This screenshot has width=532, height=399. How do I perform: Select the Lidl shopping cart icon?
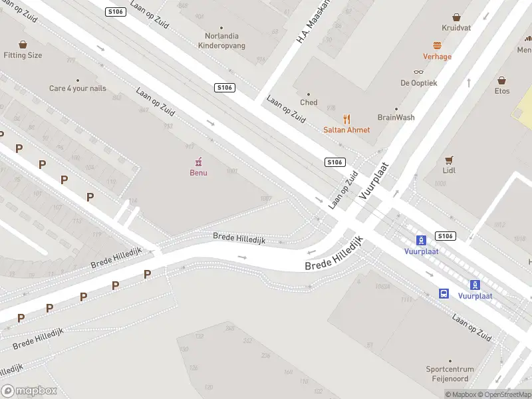click(x=449, y=160)
